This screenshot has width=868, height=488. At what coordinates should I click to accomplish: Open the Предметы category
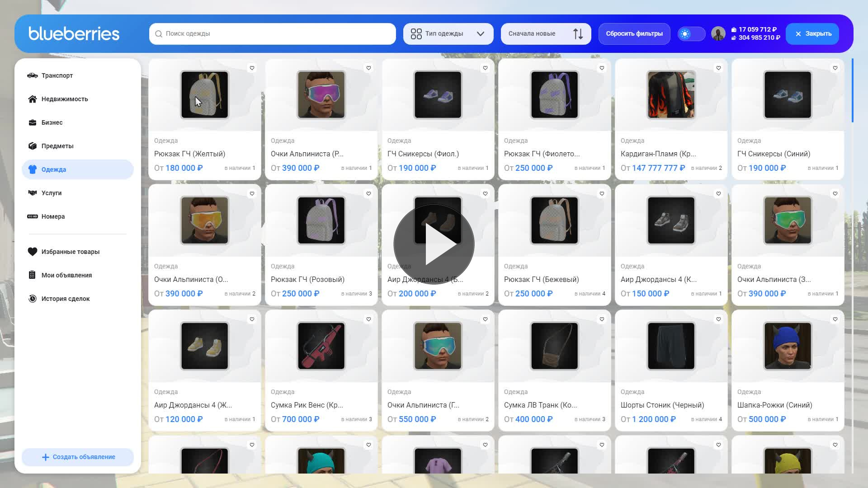(x=78, y=146)
